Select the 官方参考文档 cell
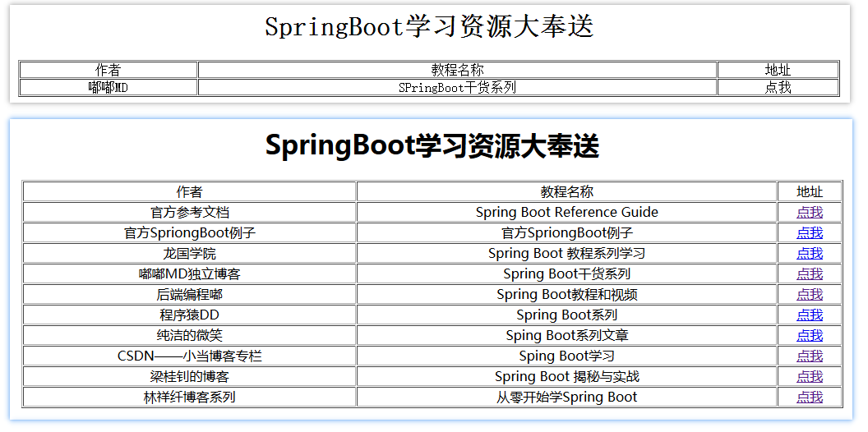Screen dimensions: 868x432 (189, 213)
